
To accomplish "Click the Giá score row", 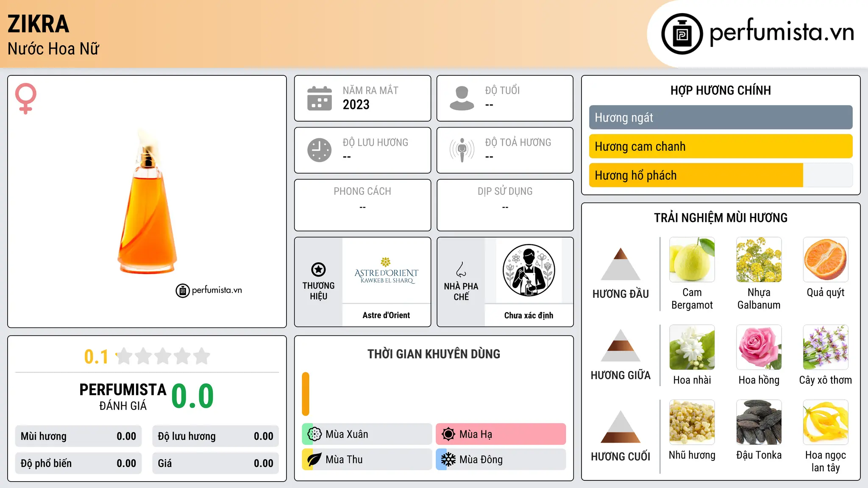I will tap(216, 463).
